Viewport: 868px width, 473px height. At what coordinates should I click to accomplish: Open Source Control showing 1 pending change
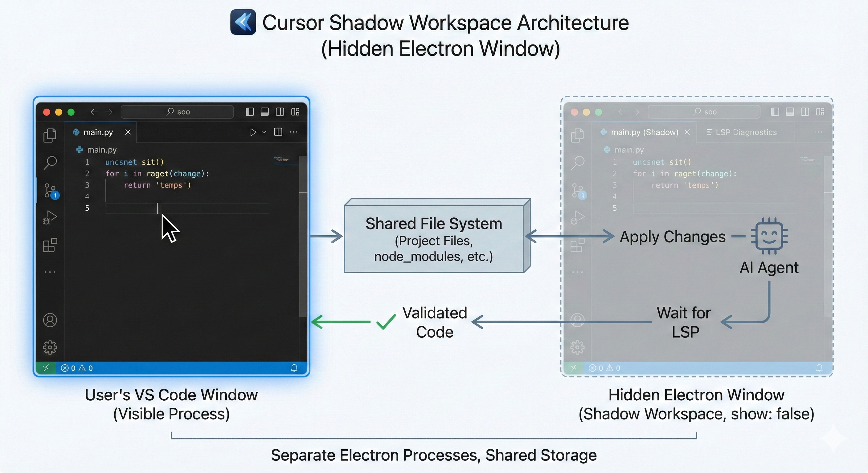tap(50, 190)
